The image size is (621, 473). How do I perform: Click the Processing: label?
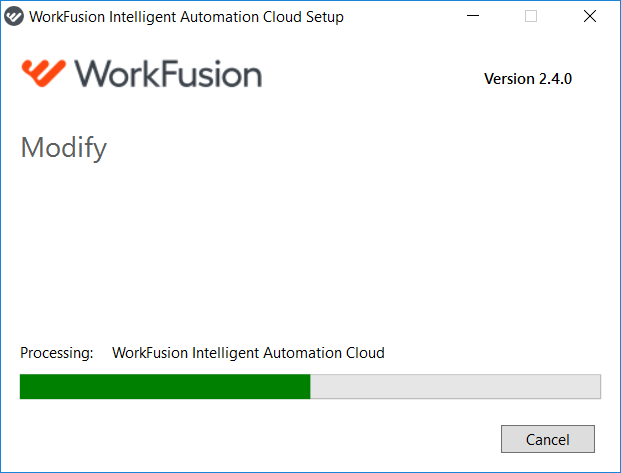[x=57, y=353]
